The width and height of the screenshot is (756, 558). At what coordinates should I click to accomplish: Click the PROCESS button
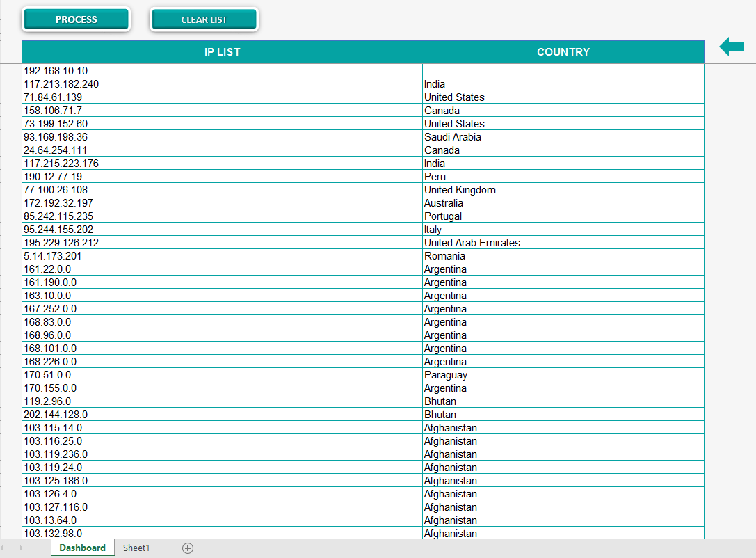[x=77, y=19]
